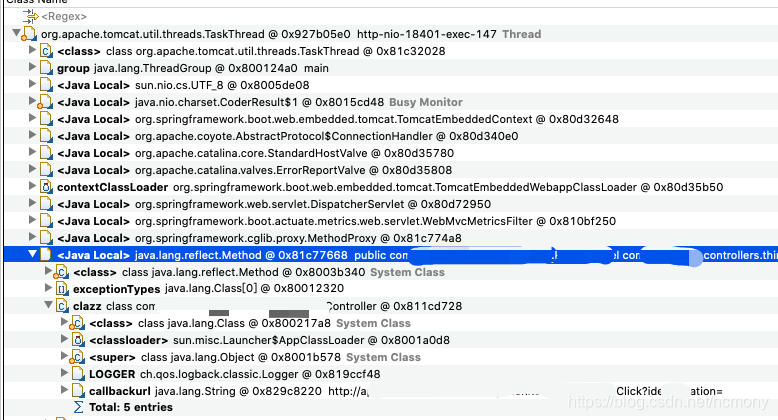This screenshot has width=778, height=420.
Task: Click icon of class java.lang.Class System Class
Action: pos(77,323)
